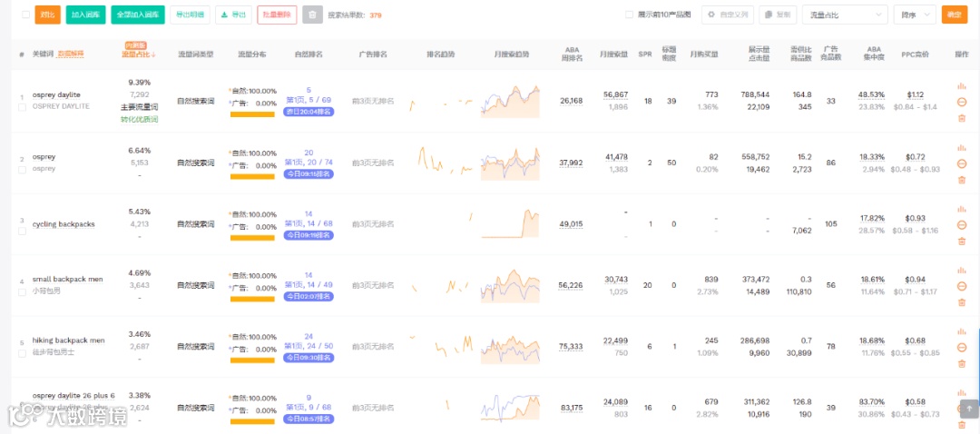Click keyword text hiking backpack men

[x=69, y=340]
